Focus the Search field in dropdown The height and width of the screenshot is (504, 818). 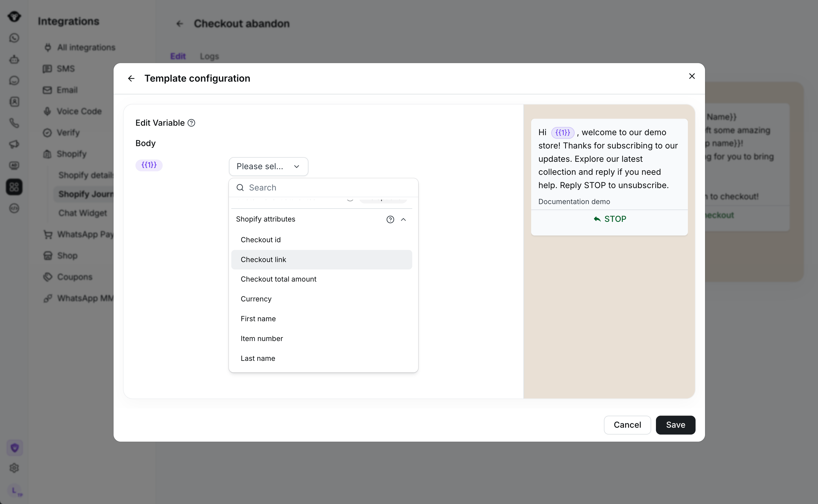tap(323, 188)
